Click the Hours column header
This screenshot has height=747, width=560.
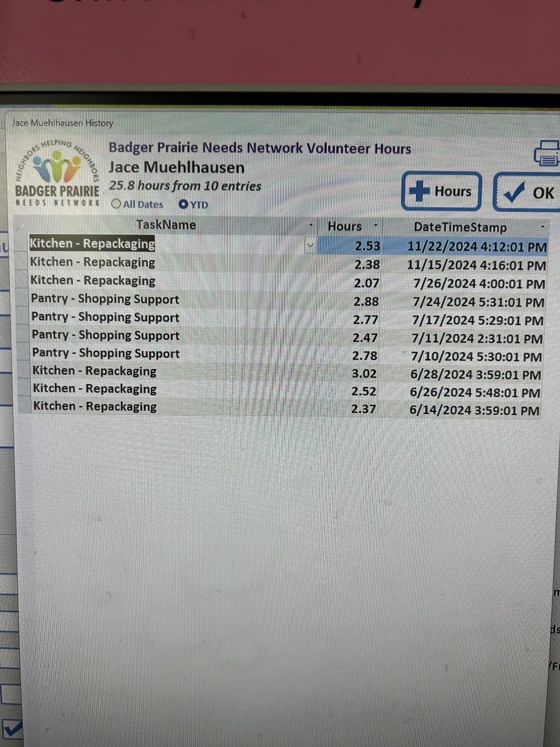tap(345, 226)
